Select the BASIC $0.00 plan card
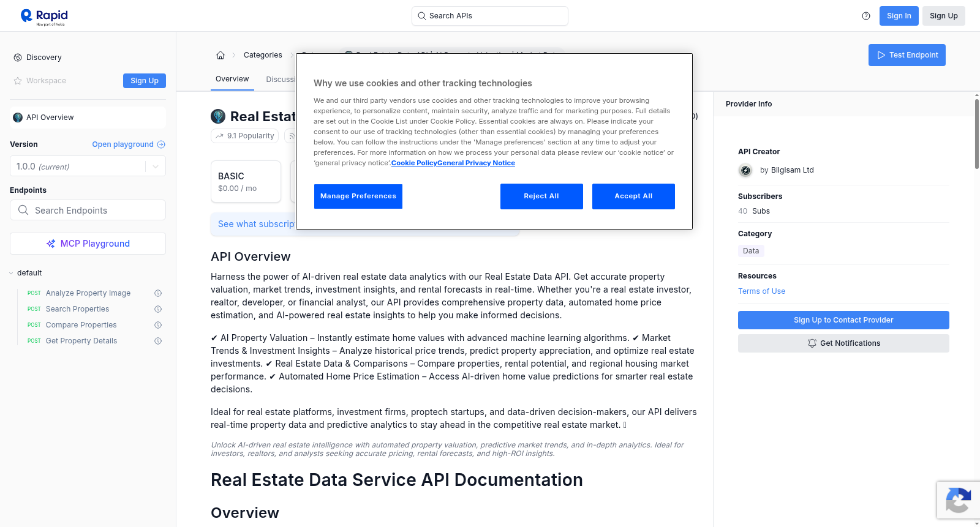 [x=246, y=182]
